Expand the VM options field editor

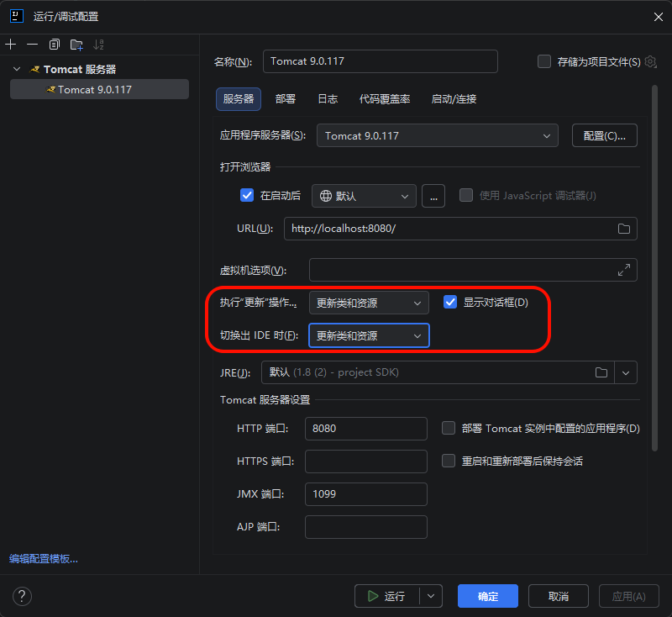[623, 270]
